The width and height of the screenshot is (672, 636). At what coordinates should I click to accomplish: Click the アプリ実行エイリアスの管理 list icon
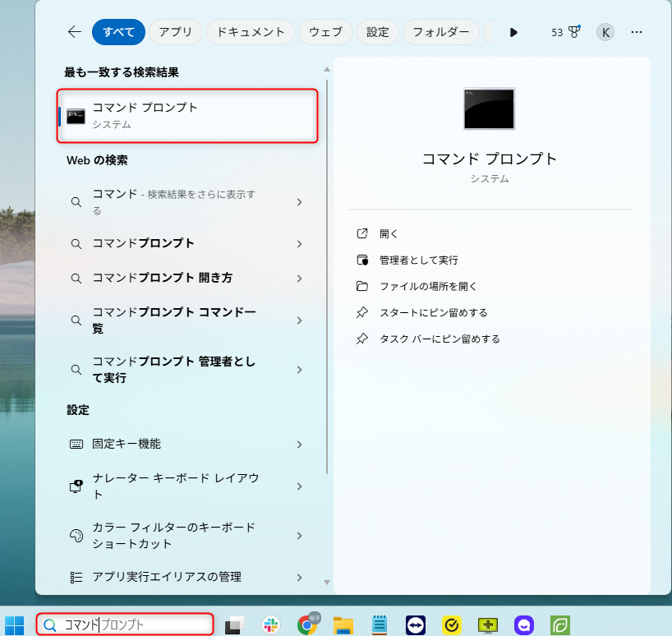[x=76, y=578]
